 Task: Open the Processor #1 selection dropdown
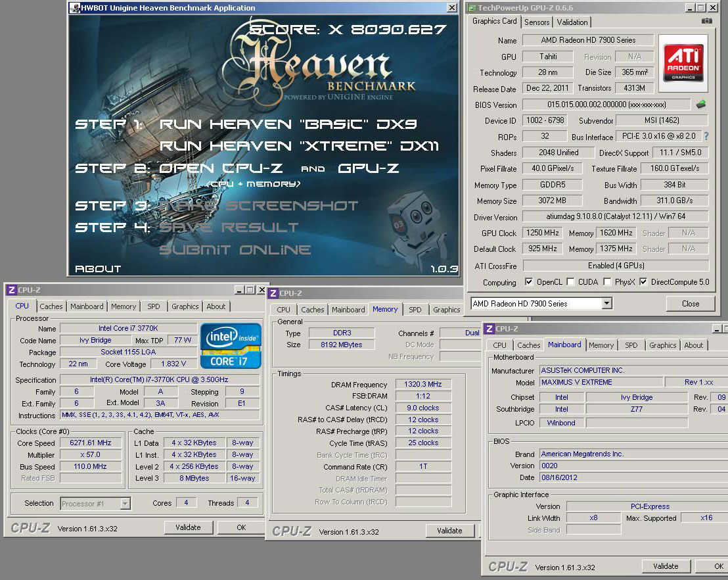pyautogui.click(x=125, y=503)
